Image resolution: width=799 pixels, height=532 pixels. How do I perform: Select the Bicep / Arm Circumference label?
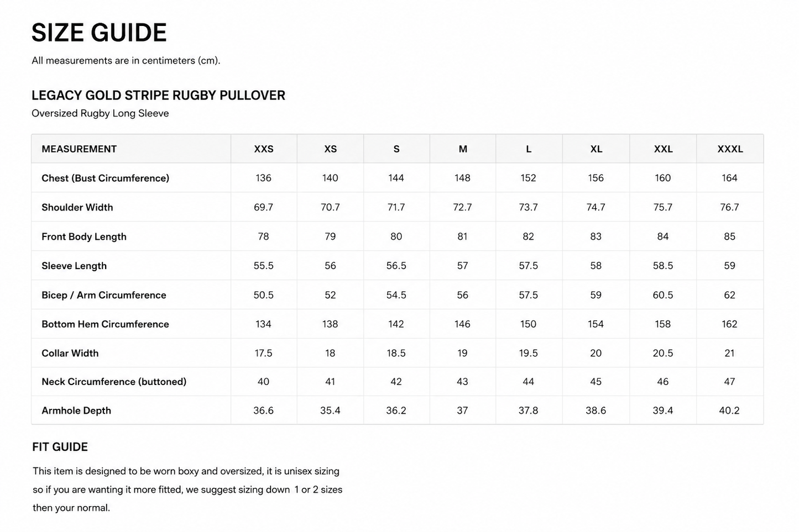click(104, 295)
